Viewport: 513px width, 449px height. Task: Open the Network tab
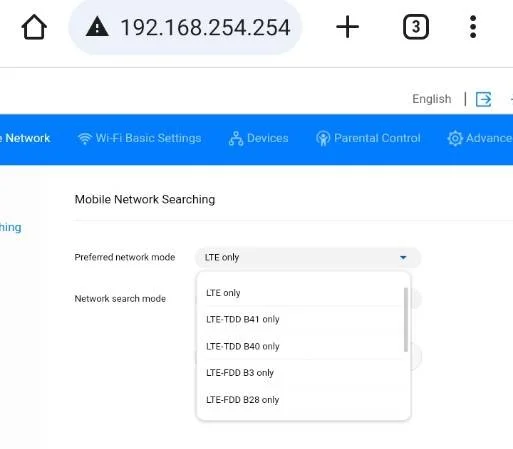[25, 138]
